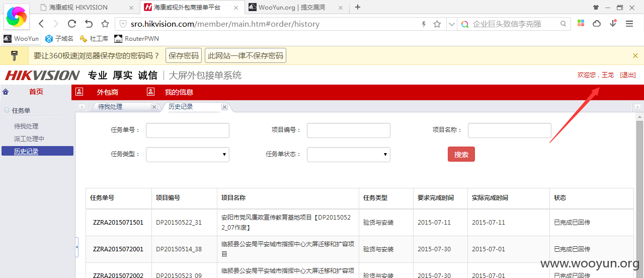644x278 pixels.
Task: Click the browser forward arrow
Action: tap(56, 24)
